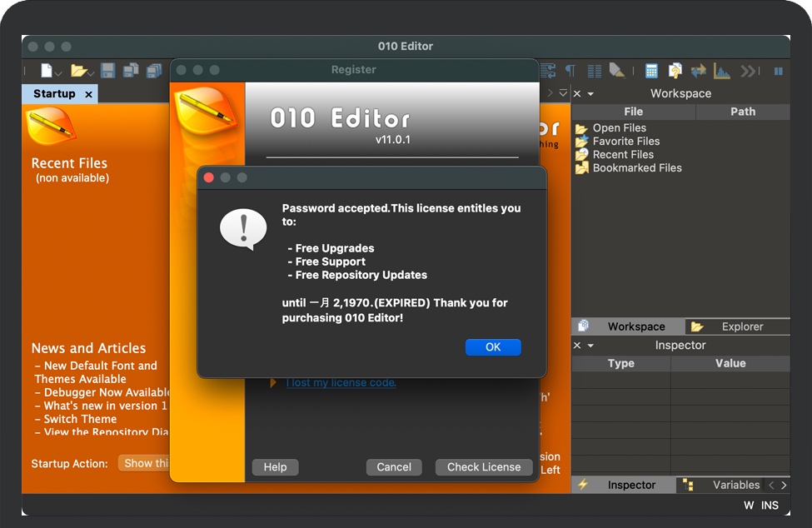Click the column mode toolbar icon
Viewport: 812px width, 528px height.
pyautogui.click(x=594, y=71)
